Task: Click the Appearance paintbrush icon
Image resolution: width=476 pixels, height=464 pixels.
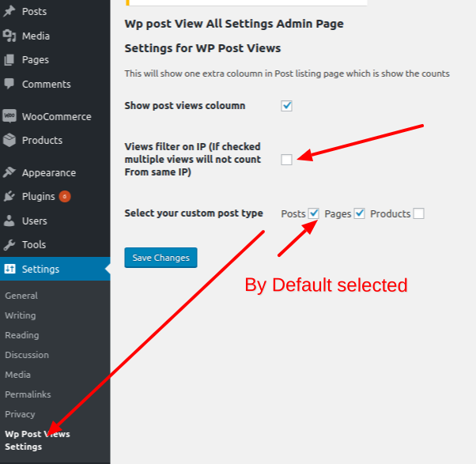Action: click(9, 172)
